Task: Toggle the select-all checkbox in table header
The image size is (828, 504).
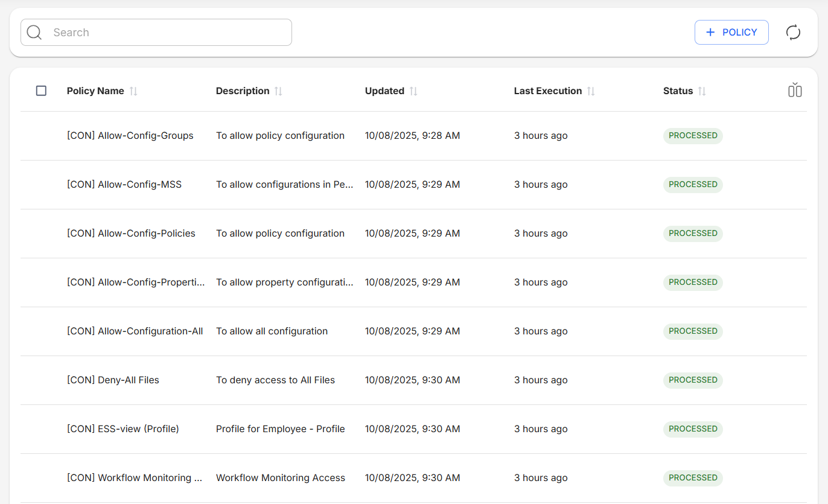Action: [x=41, y=91]
